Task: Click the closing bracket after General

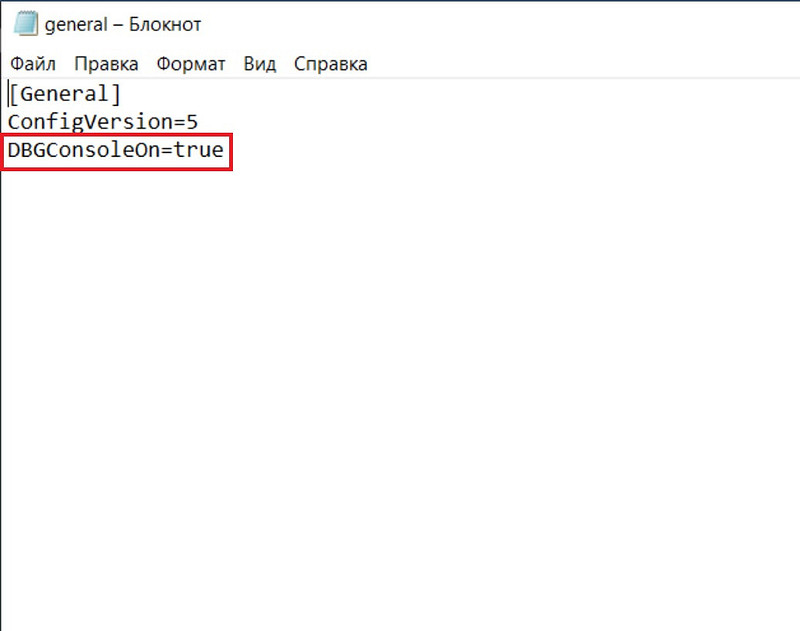Action: tap(116, 94)
